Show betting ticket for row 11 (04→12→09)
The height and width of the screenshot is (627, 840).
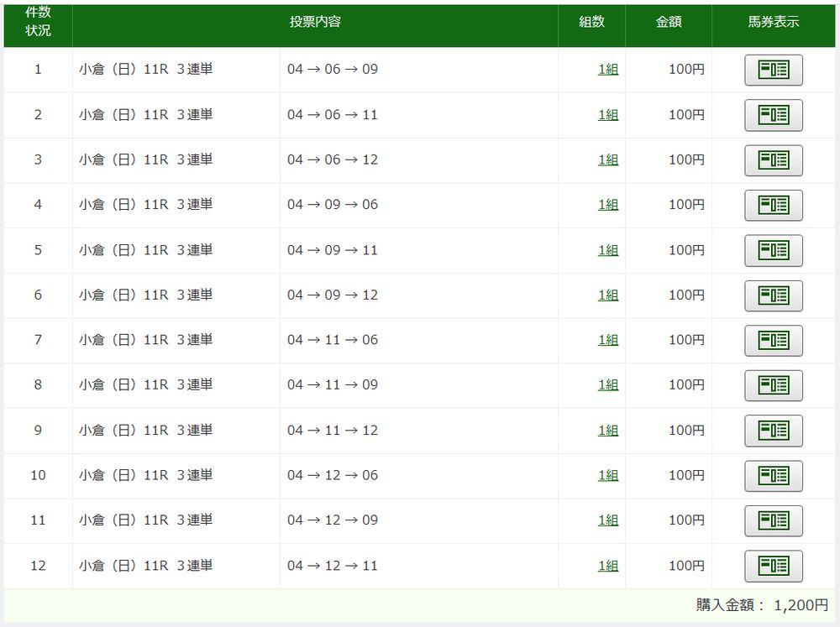point(773,521)
